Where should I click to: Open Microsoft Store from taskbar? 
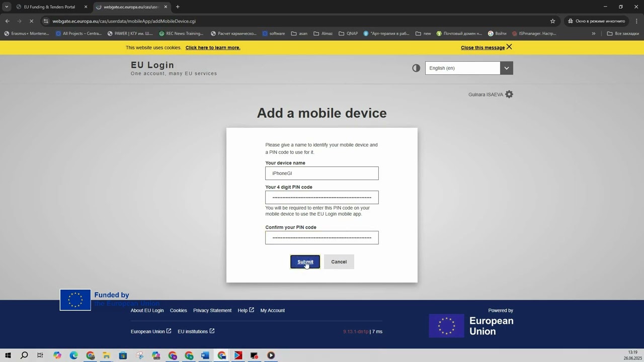click(123, 355)
